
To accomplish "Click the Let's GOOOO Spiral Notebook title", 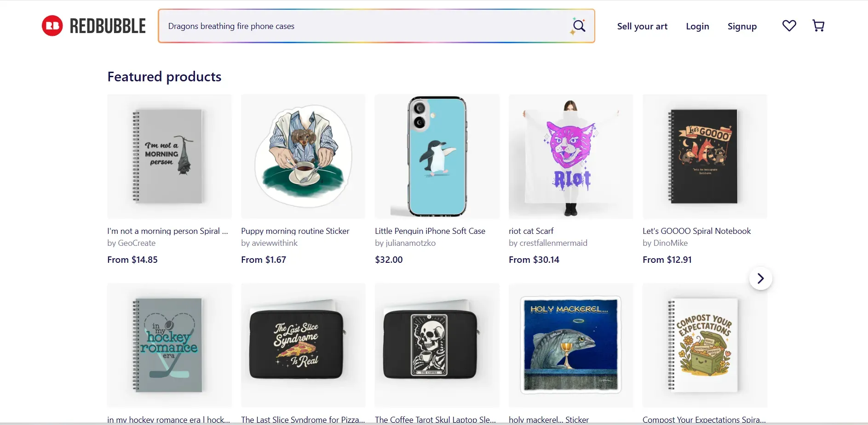I will 696,231.
